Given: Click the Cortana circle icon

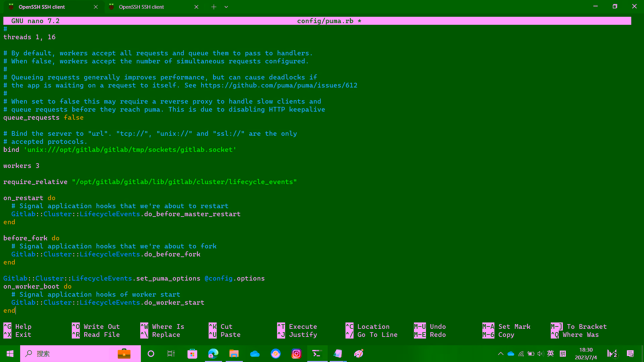Looking at the screenshot, I should coord(151,354).
